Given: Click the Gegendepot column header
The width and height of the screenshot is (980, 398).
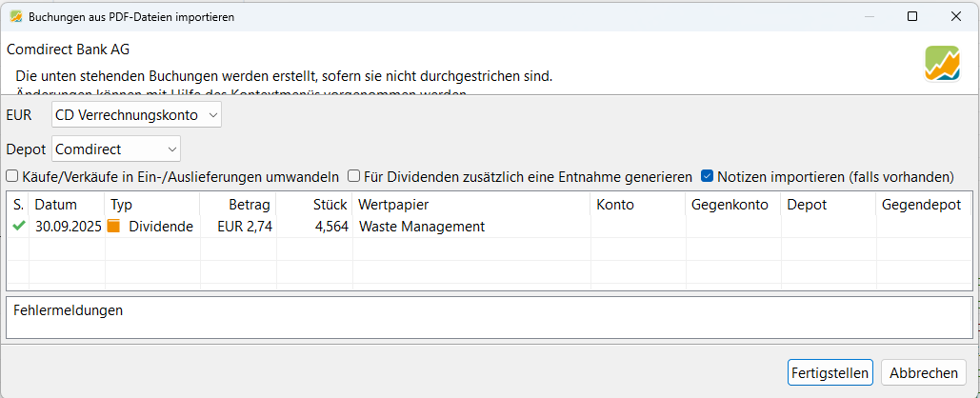Looking at the screenshot, I should pos(922,204).
